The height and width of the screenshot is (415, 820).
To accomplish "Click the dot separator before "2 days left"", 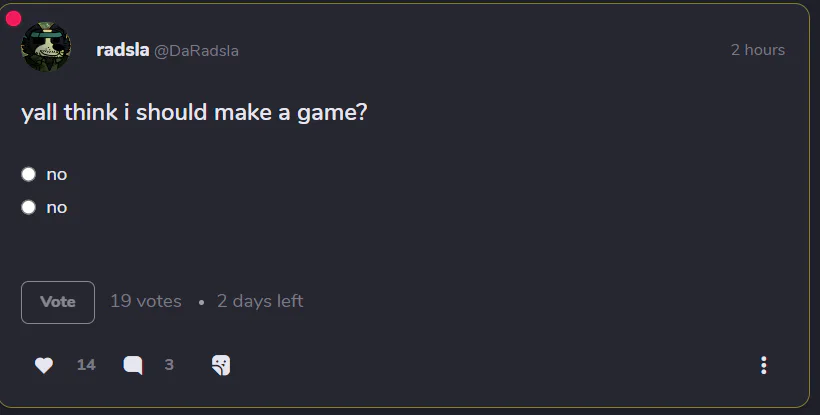I will coord(201,302).
